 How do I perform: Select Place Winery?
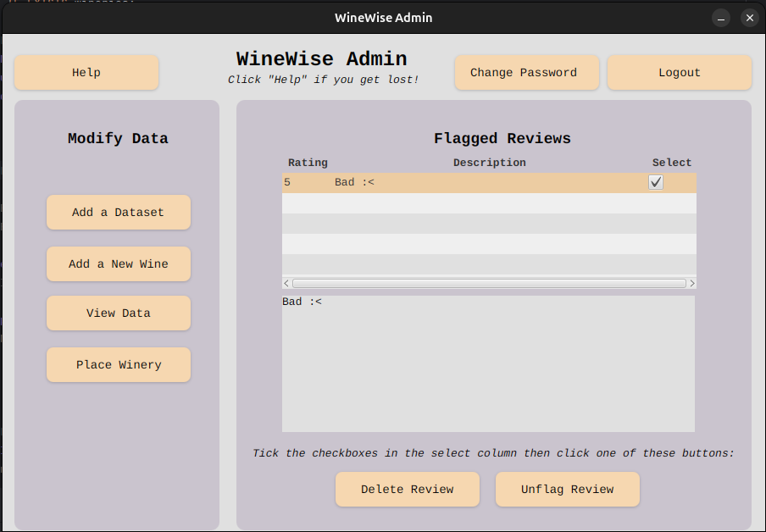[119, 364]
